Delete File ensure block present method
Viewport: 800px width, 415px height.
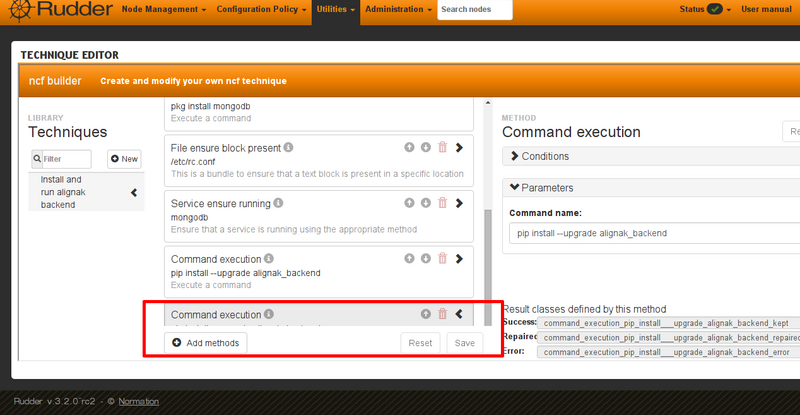[442, 147]
